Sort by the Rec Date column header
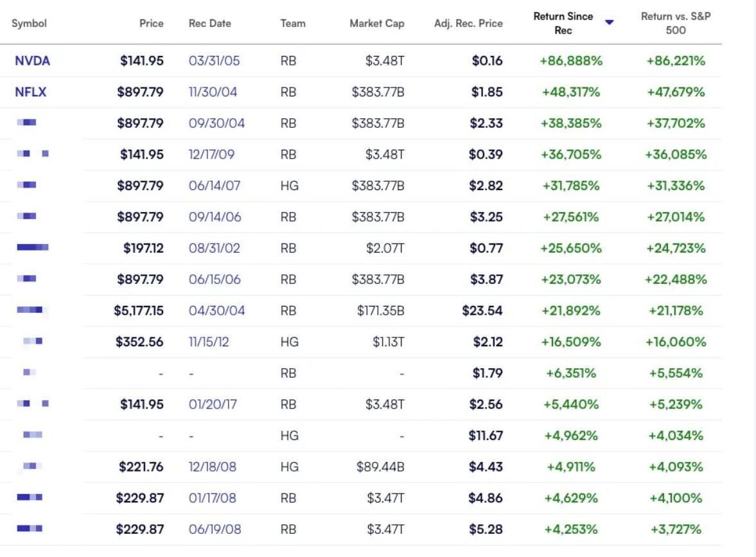The width and height of the screenshot is (756, 557). point(210,23)
